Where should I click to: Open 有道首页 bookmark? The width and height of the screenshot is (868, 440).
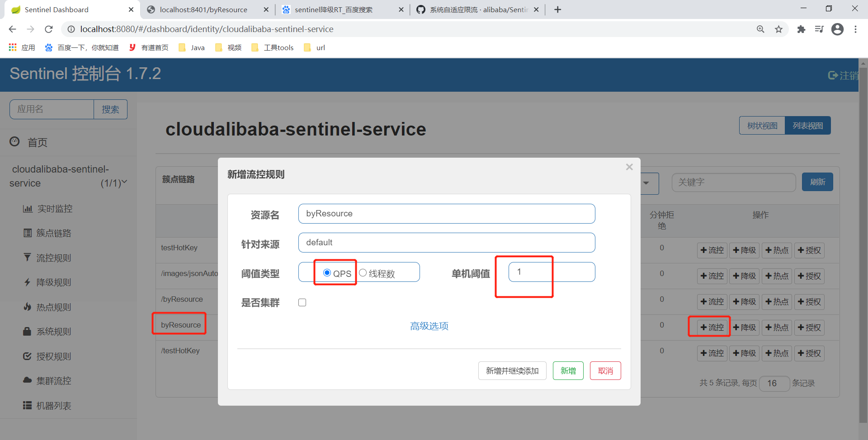(149, 47)
